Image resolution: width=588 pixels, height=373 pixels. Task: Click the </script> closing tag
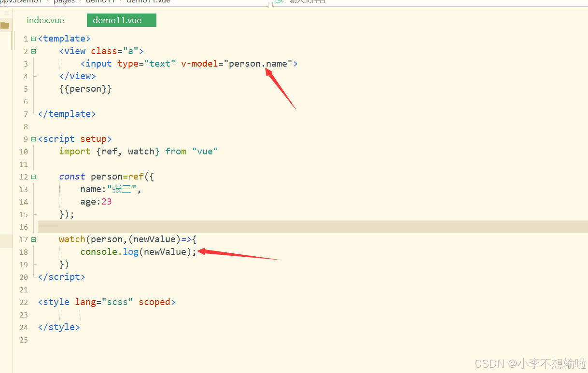pyautogui.click(x=61, y=277)
